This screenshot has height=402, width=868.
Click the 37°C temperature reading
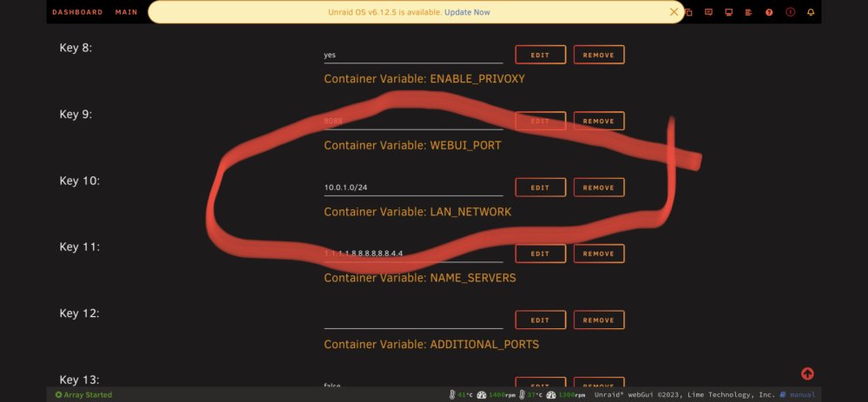coord(534,395)
